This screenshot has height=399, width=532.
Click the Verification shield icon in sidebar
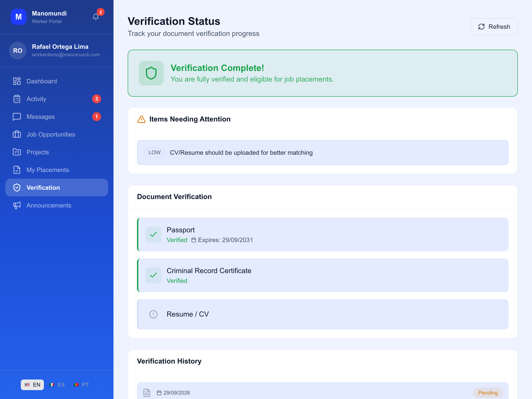(17, 188)
